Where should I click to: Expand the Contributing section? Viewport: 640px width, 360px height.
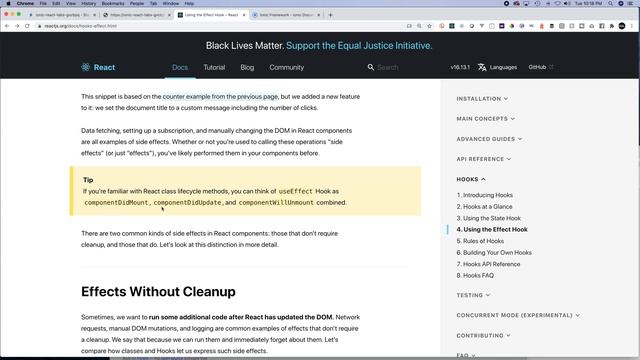click(483, 336)
